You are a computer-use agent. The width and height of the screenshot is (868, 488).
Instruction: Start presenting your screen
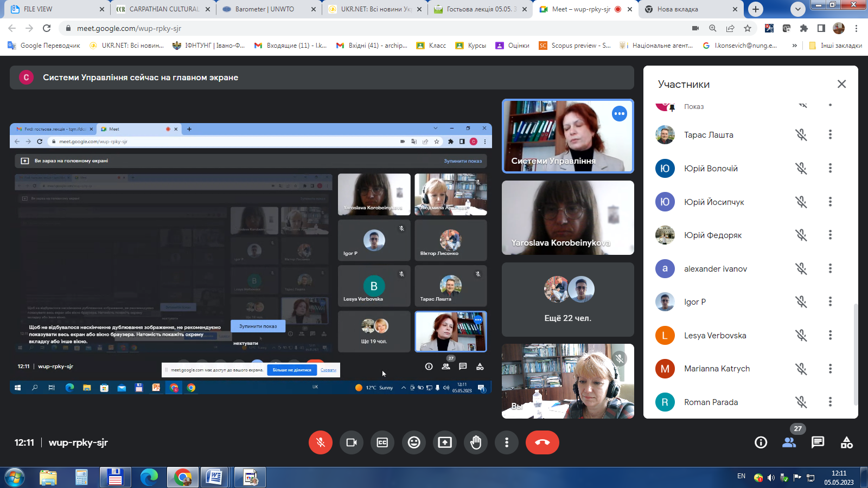445,442
